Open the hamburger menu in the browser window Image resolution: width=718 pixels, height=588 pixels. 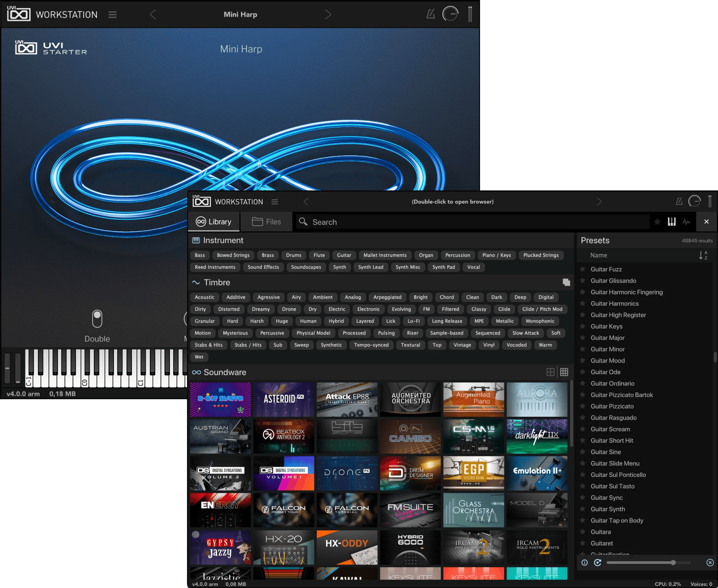pyautogui.click(x=275, y=202)
